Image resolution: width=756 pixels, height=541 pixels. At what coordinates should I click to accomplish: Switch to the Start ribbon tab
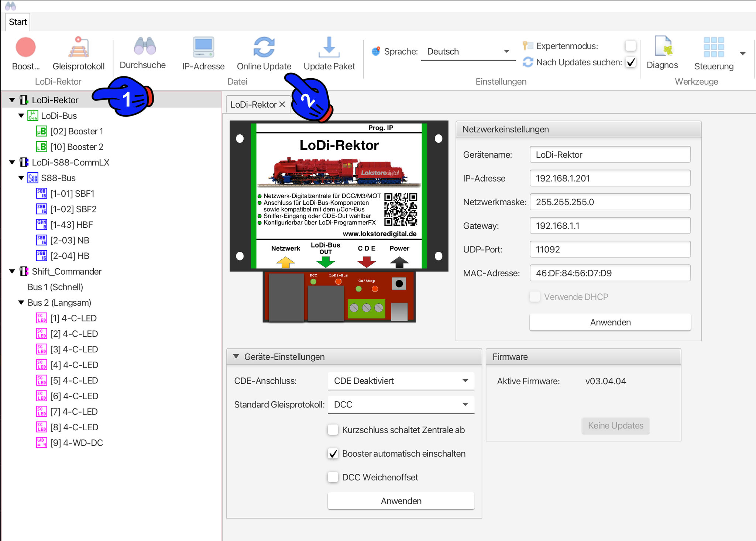[18, 22]
